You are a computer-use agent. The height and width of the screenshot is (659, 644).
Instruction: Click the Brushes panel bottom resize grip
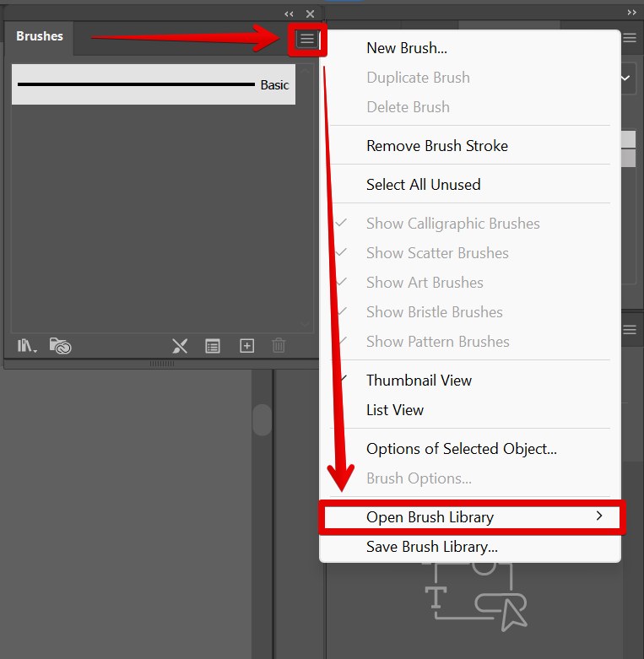tap(162, 364)
